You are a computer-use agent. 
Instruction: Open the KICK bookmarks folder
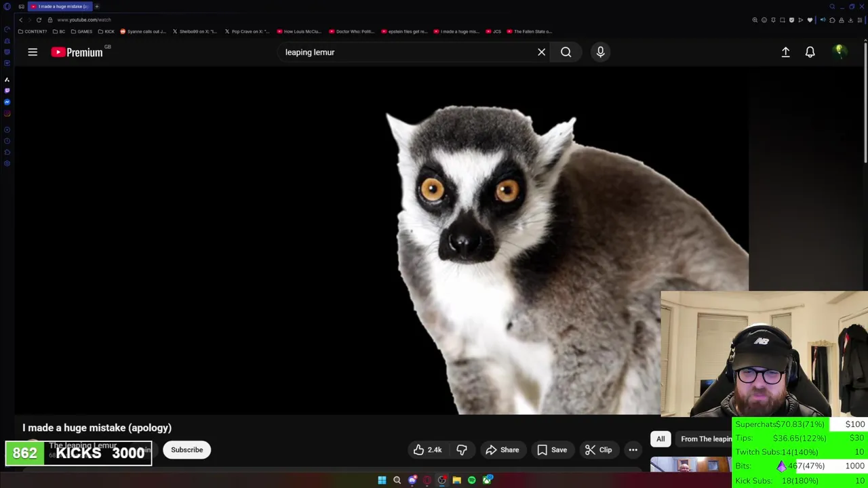[x=106, y=31]
